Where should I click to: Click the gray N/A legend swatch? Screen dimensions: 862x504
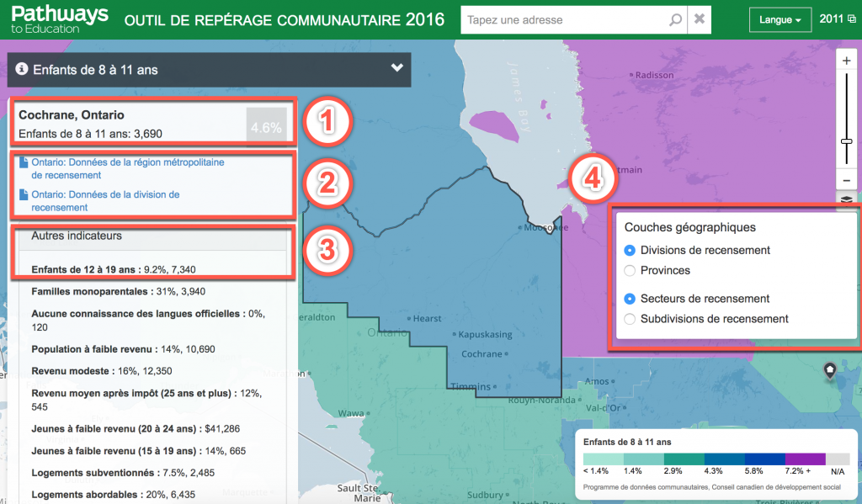[838, 459]
